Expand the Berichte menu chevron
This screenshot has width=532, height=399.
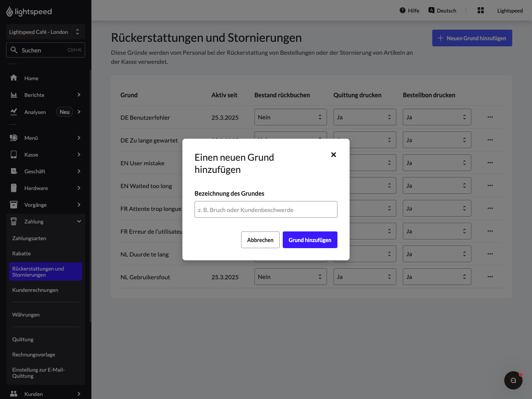click(79, 95)
